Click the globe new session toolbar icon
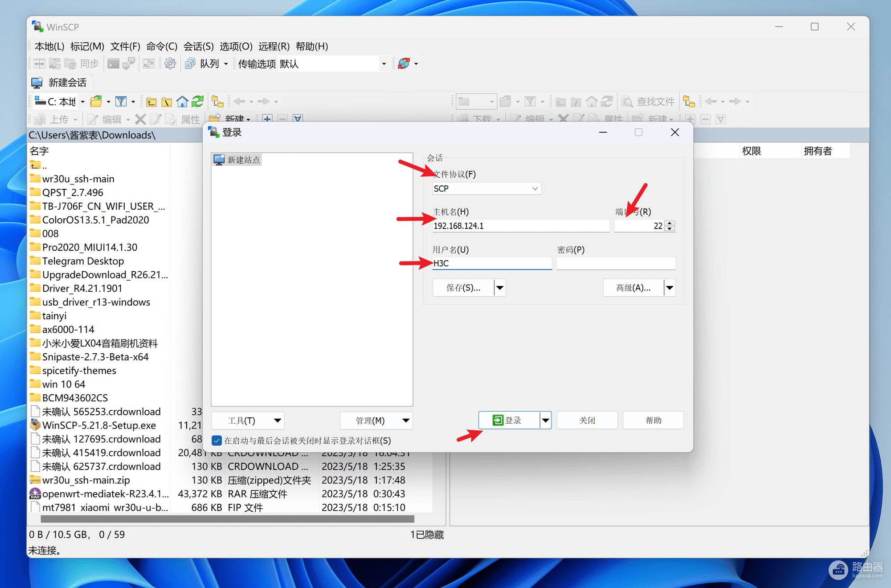The height and width of the screenshot is (588, 891). [404, 64]
